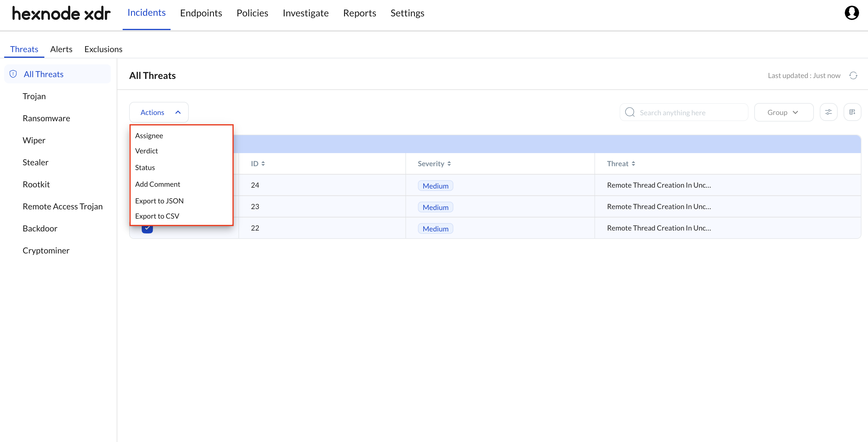Select the Incidents tab

pos(146,13)
